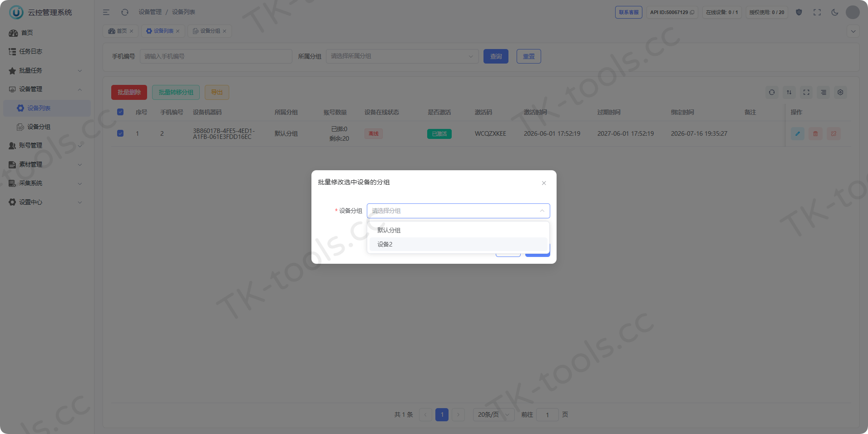Click the 联系客服 button

point(628,12)
